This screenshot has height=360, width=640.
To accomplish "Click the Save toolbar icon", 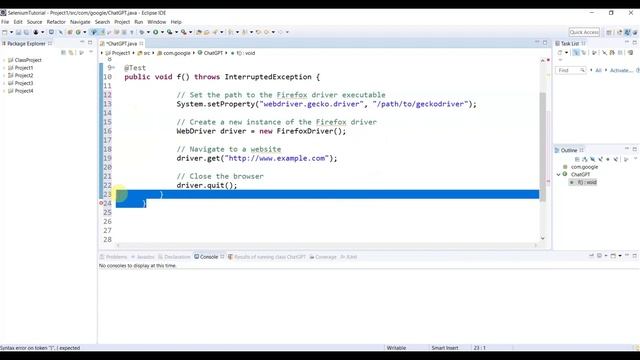I will click(x=18, y=32).
